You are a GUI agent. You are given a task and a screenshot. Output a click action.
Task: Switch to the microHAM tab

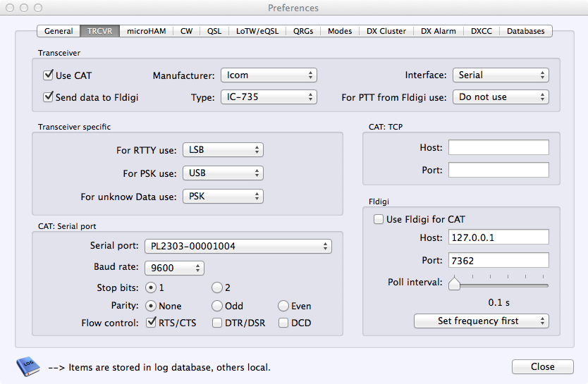(147, 31)
